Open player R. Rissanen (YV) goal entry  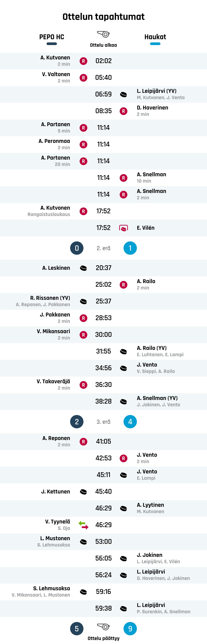click(50, 298)
